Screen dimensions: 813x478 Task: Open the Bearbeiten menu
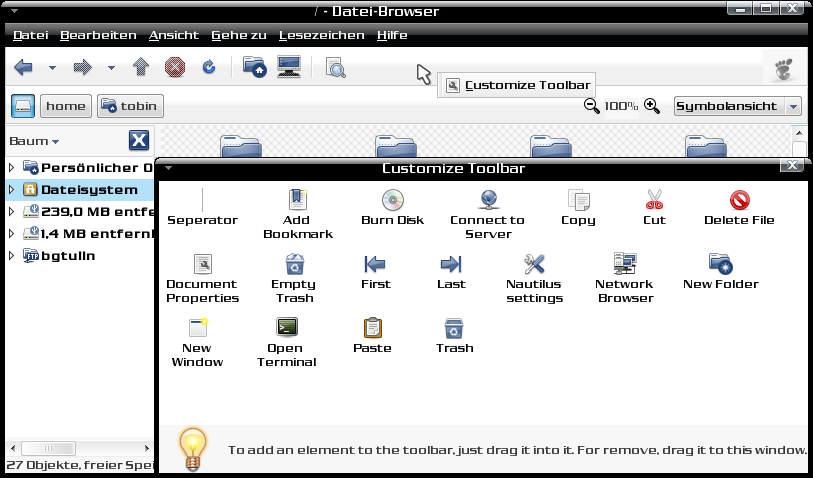point(99,35)
